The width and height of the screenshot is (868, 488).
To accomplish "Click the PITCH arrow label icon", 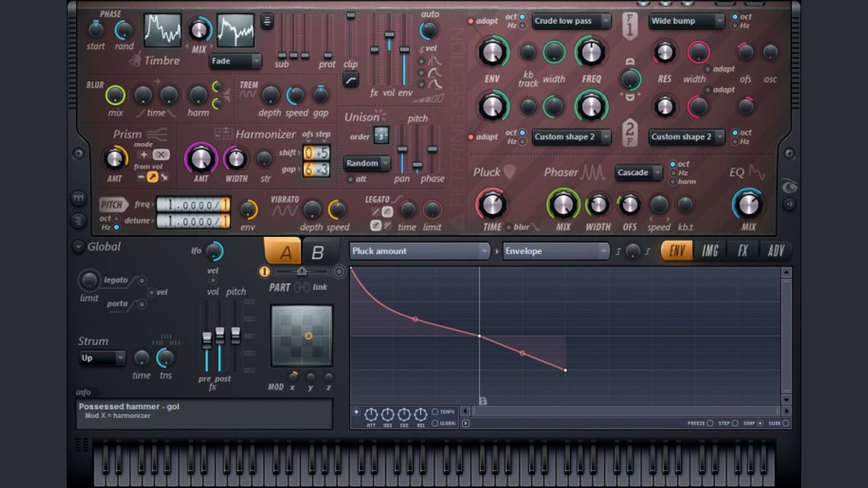I will pos(113,204).
